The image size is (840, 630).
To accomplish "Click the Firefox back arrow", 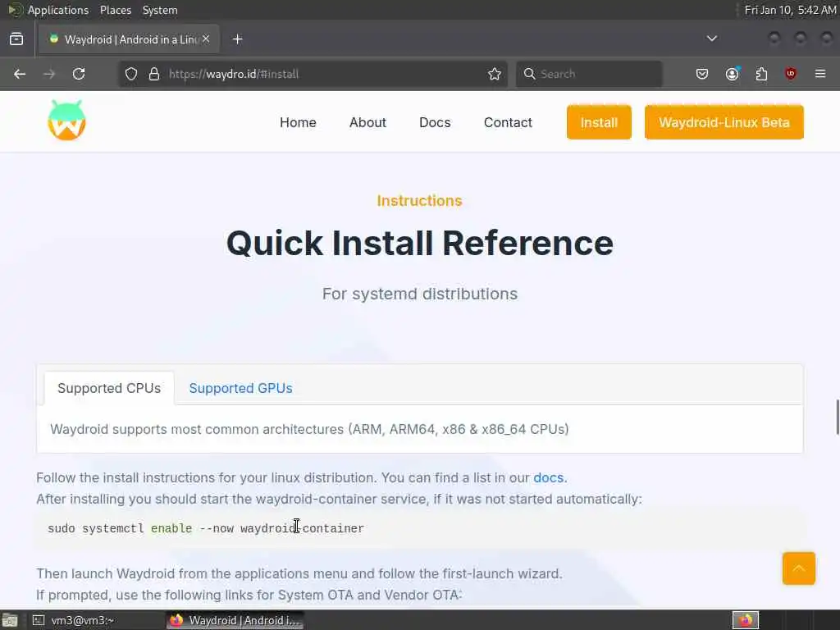I will pos(20,74).
